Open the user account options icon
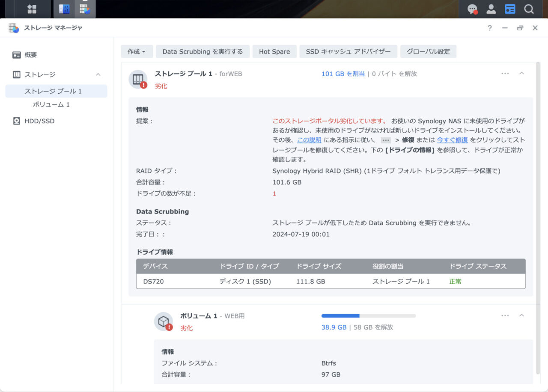This screenshot has width=548, height=392. click(x=491, y=9)
